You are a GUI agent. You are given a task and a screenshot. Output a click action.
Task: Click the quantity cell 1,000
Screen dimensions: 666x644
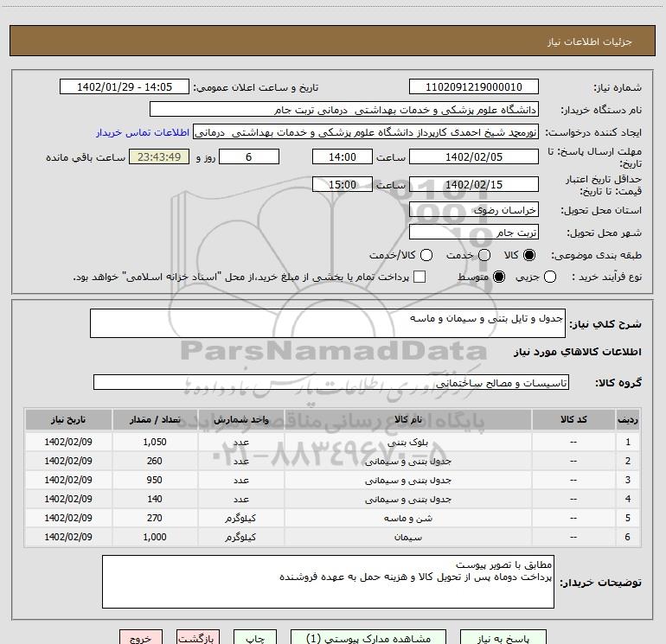tap(155, 537)
